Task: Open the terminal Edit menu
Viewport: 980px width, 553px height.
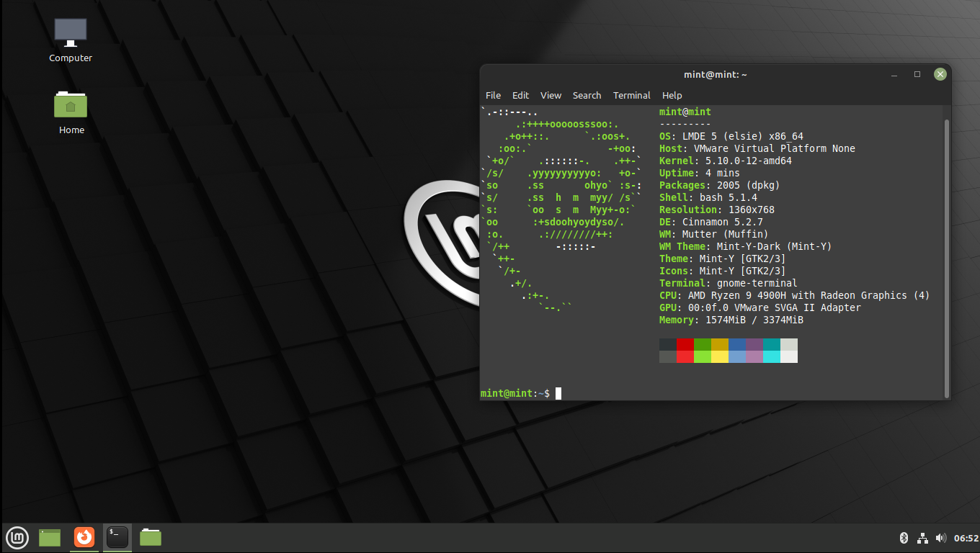Action: click(x=520, y=95)
